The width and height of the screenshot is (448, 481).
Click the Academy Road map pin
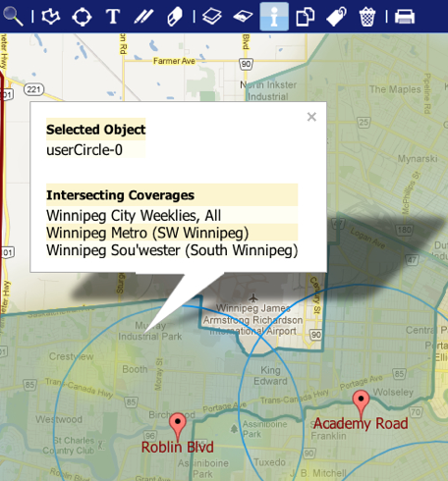coord(361,403)
